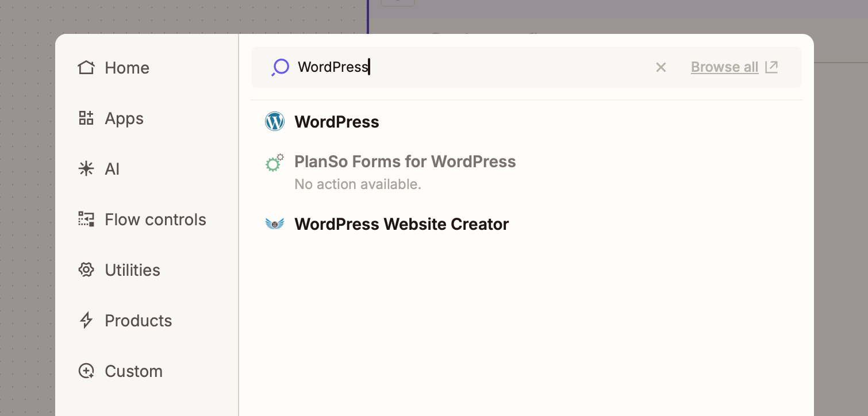Click the 'No action available.' text
Screen dimensions: 868x416
pyautogui.click(x=358, y=184)
